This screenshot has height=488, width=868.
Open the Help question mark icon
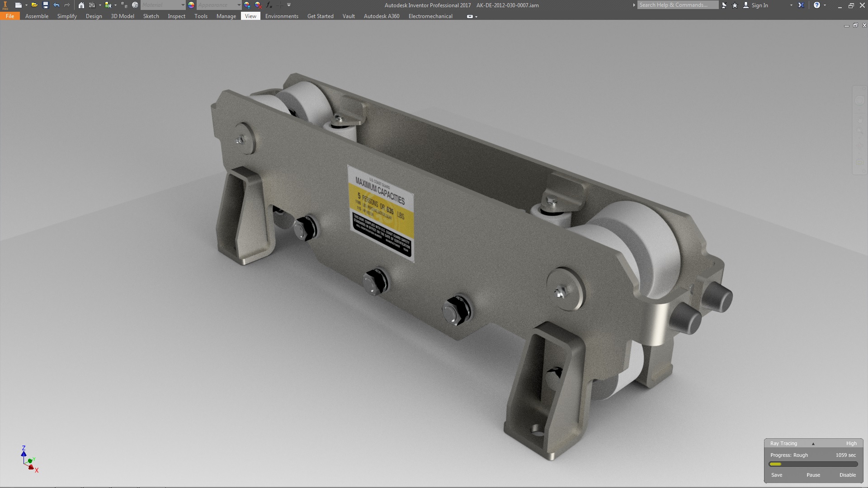click(817, 5)
